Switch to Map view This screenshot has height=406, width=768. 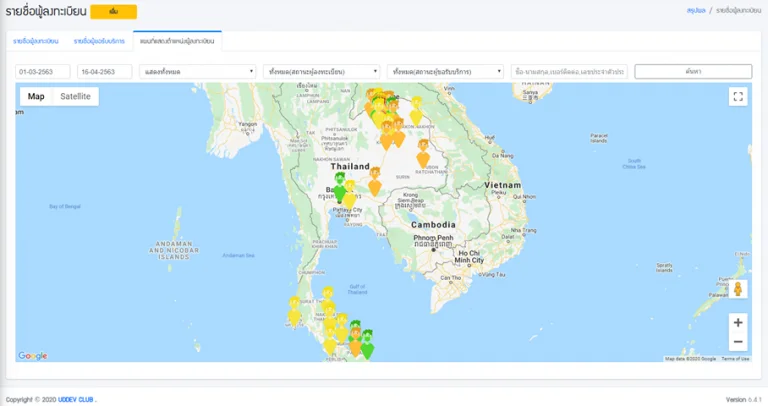tap(36, 96)
